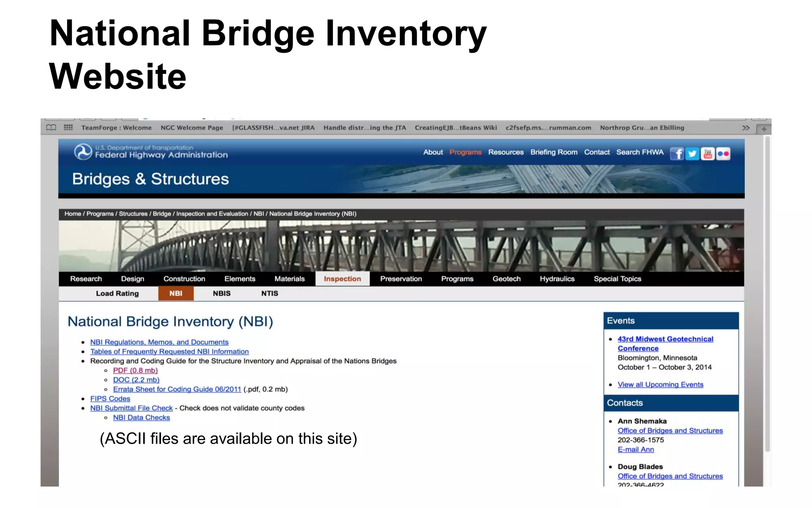Open the Preservation menu item
Screen dimensions: 812x508
point(401,279)
